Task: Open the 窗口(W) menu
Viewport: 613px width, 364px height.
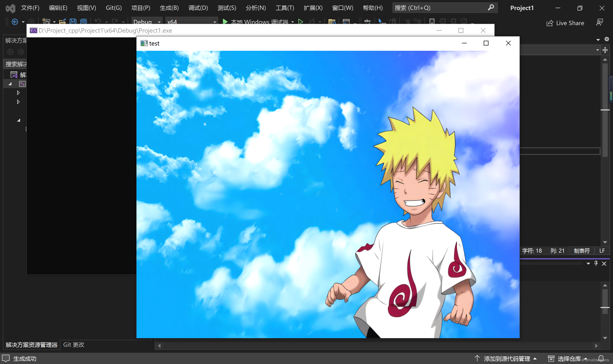Action: click(x=343, y=8)
